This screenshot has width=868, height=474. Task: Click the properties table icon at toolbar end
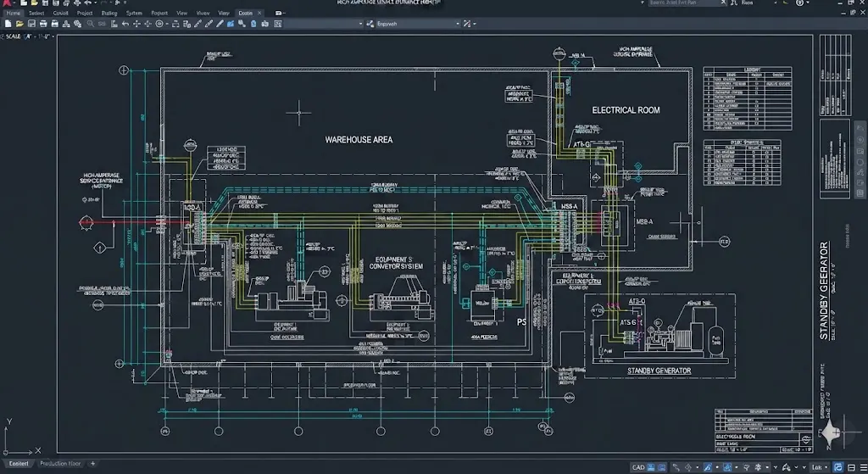tap(277, 24)
